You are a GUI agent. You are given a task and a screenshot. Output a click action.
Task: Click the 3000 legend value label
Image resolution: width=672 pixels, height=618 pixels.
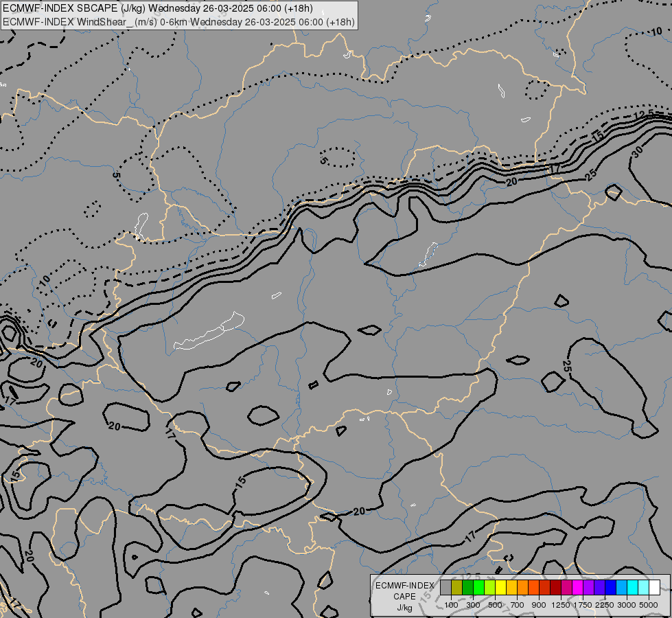(627, 605)
